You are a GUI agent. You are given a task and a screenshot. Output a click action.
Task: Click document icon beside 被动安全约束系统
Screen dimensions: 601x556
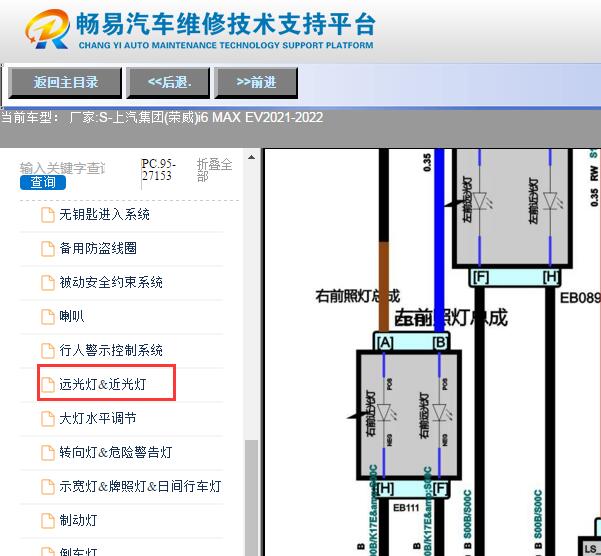pyautogui.click(x=48, y=282)
